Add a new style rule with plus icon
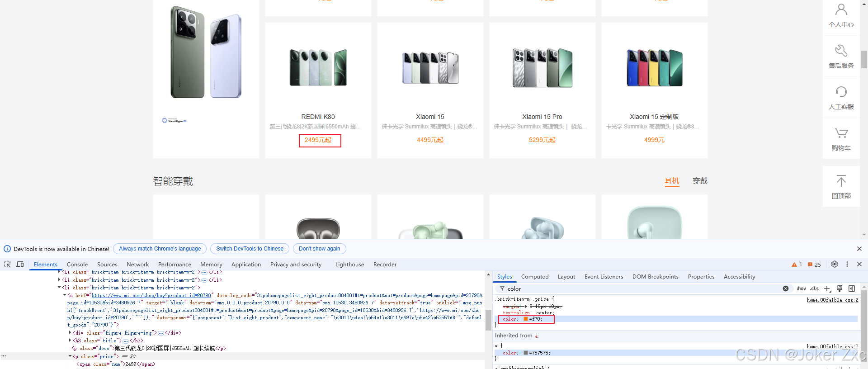868x369 pixels. pyautogui.click(x=827, y=289)
